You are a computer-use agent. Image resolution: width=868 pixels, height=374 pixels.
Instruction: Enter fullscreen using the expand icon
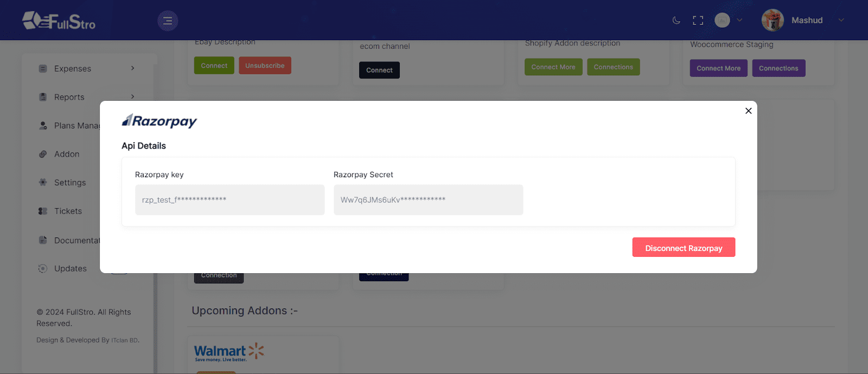[698, 21]
